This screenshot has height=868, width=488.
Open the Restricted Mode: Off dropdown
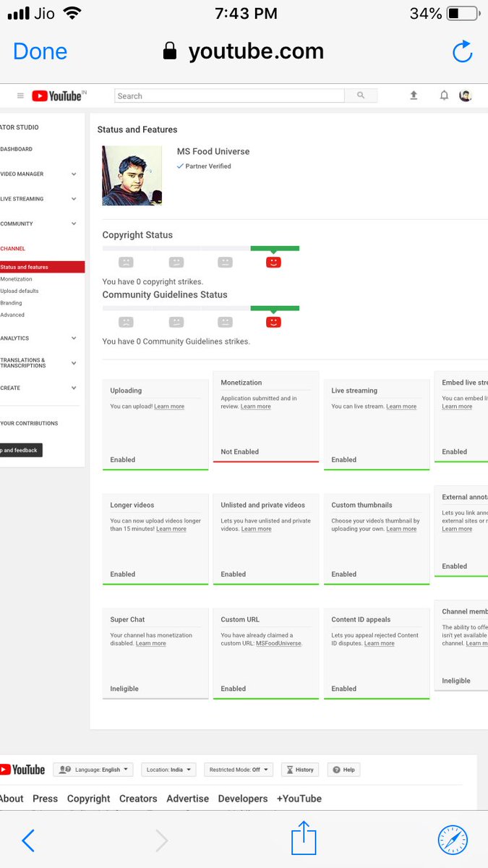coord(239,770)
